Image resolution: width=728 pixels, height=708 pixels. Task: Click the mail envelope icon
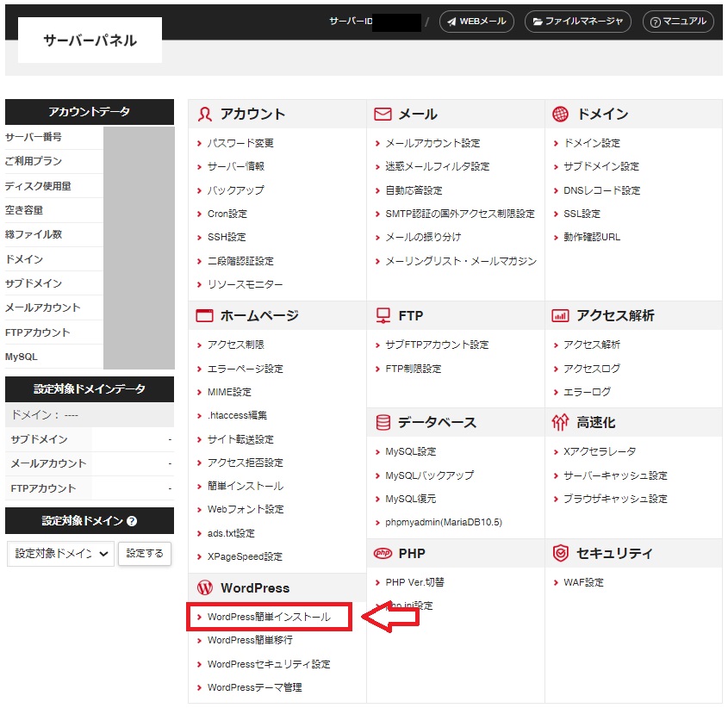[x=383, y=115]
